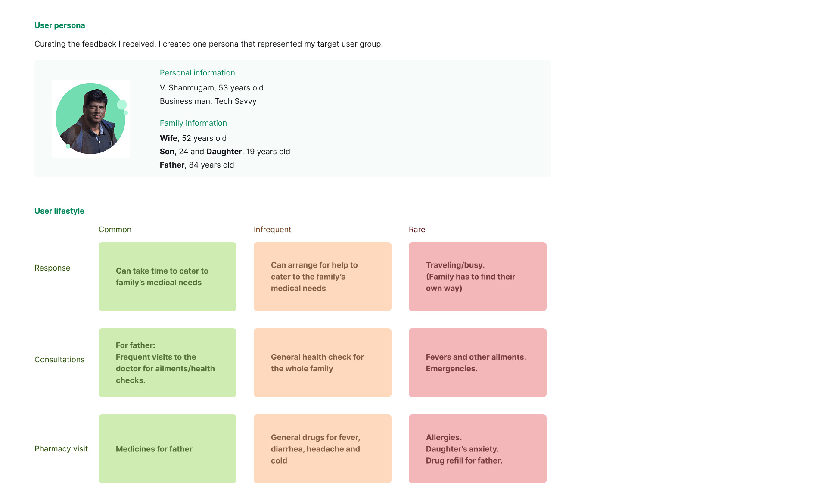
Task: Click the "General drugs for fever" card
Action: [x=323, y=449]
